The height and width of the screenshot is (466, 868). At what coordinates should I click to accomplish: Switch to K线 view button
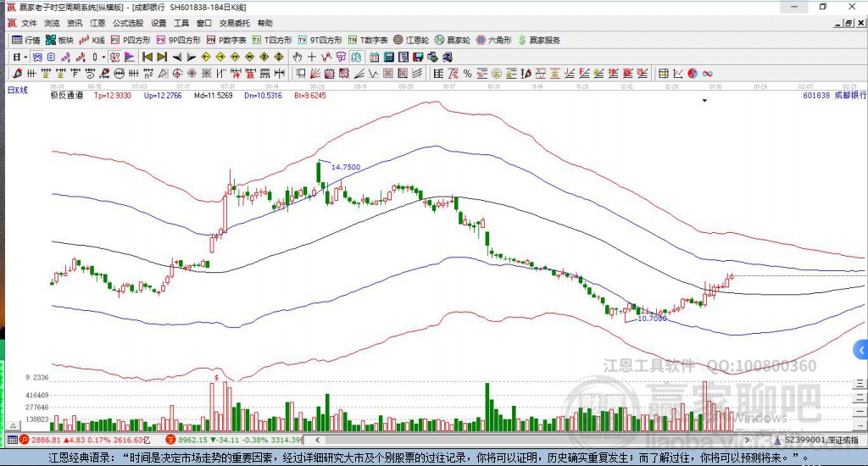click(92, 40)
